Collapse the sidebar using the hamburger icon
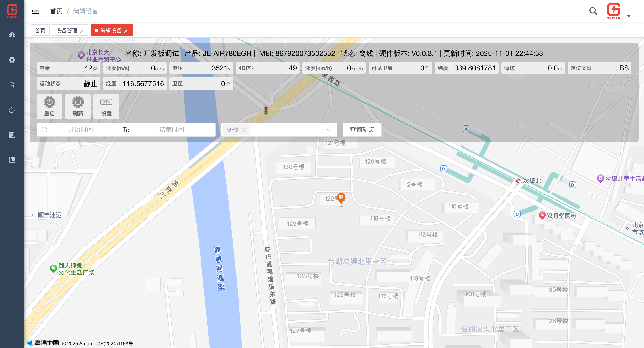Image resolution: width=644 pixels, height=348 pixels. coord(35,11)
